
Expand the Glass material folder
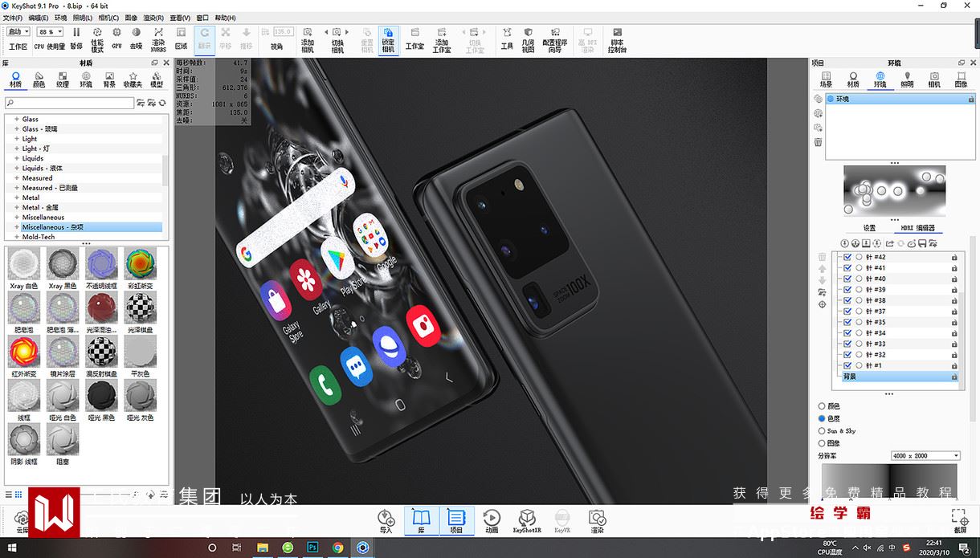click(x=16, y=119)
